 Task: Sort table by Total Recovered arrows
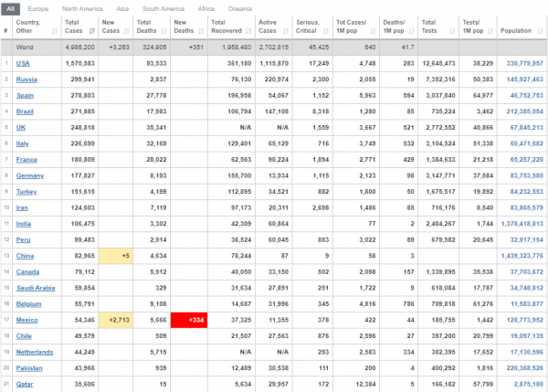point(248,31)
